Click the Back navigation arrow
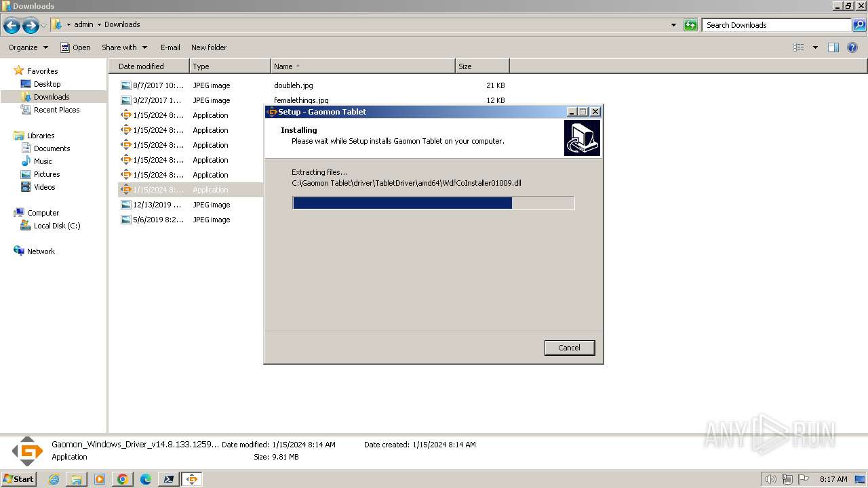868x488 pixels. (12, 26)
